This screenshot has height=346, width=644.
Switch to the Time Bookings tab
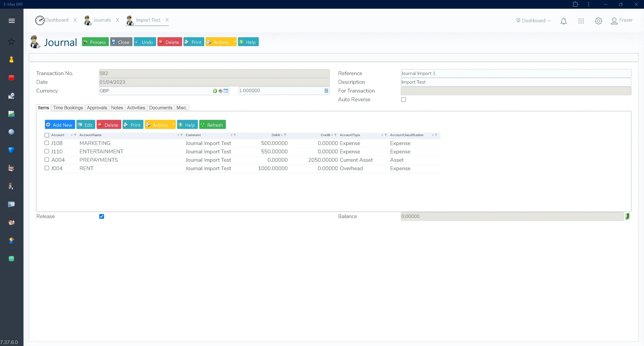click(x=68, y=108)
